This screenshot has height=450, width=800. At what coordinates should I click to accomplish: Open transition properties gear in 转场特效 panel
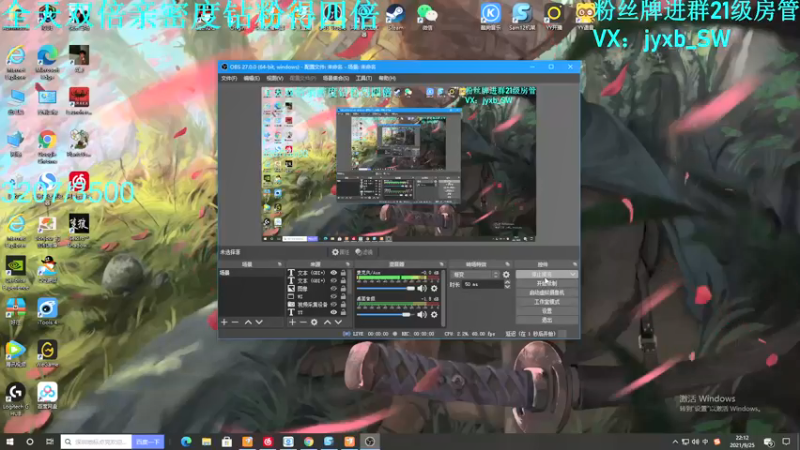point(506,274)
